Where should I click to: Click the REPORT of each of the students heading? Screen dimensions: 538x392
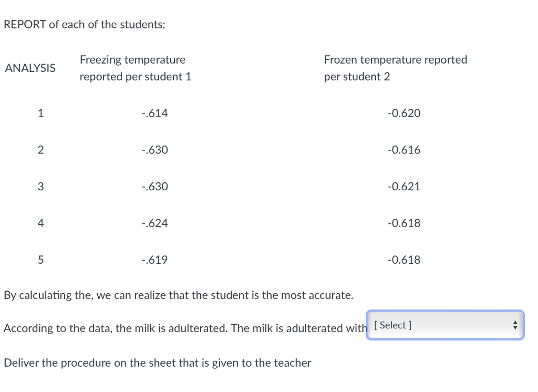point(85,24)
